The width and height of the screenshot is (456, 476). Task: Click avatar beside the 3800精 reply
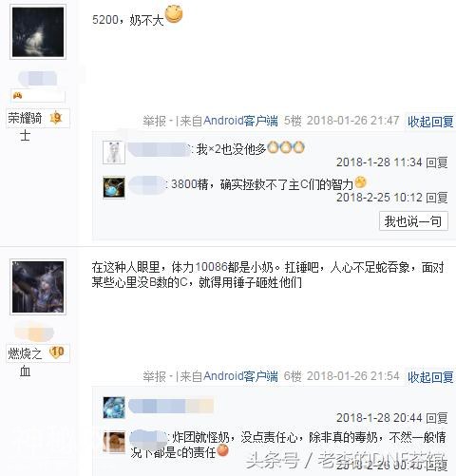114,187
